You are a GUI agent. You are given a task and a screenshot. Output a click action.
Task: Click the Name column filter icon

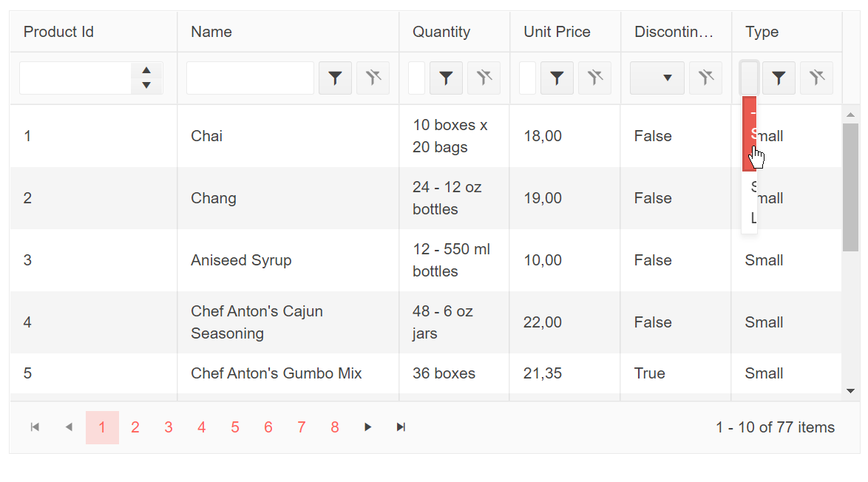(335, 78)
